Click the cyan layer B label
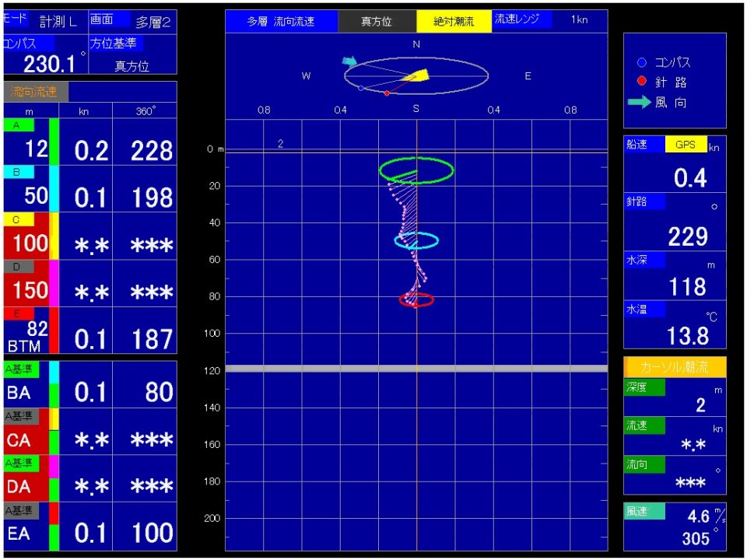747x560 pixels. click(19, 172)
